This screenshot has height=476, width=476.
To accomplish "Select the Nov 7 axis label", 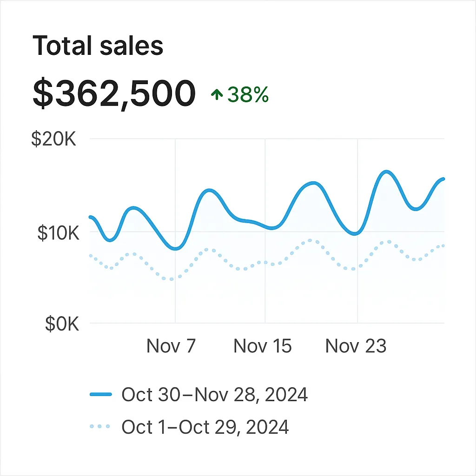I will [x=171, y=346].
